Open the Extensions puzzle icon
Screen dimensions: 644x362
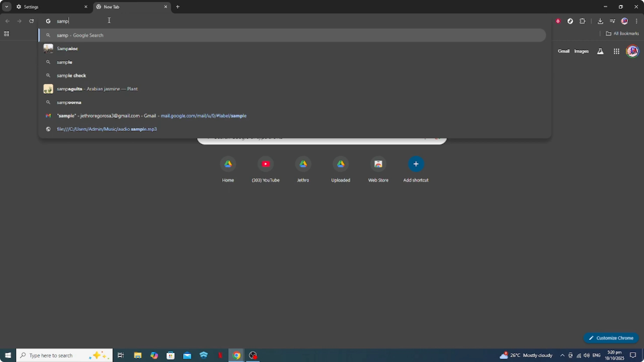582,21
